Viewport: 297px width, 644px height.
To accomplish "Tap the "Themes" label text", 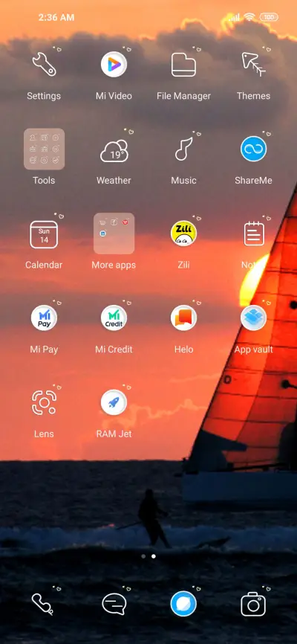I will coord(253,96).
